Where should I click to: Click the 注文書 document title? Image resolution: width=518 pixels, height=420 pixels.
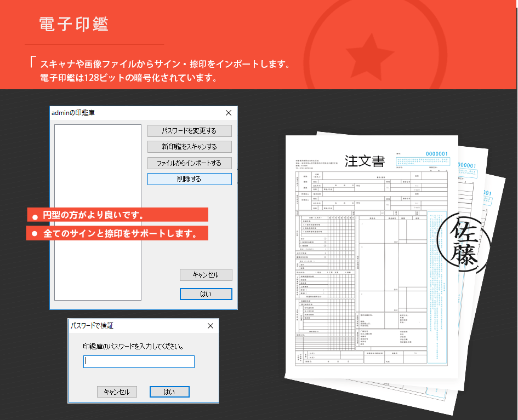coord(365,161)
